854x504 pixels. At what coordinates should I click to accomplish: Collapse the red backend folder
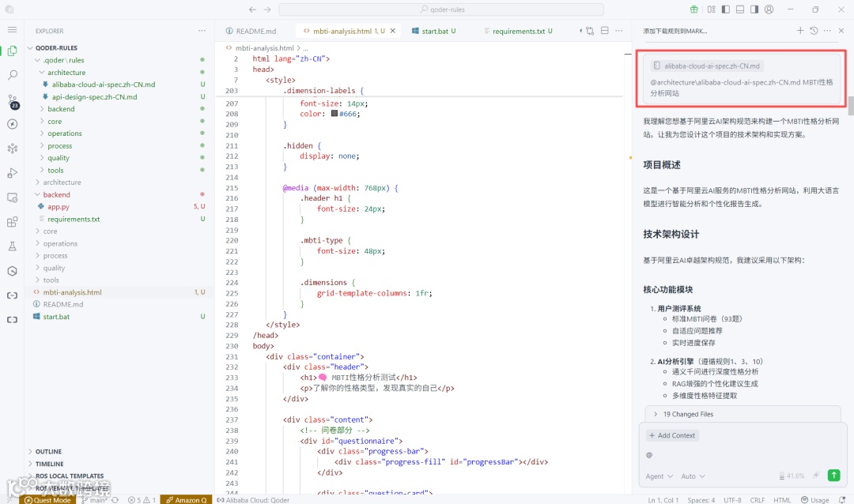(57, 194)
